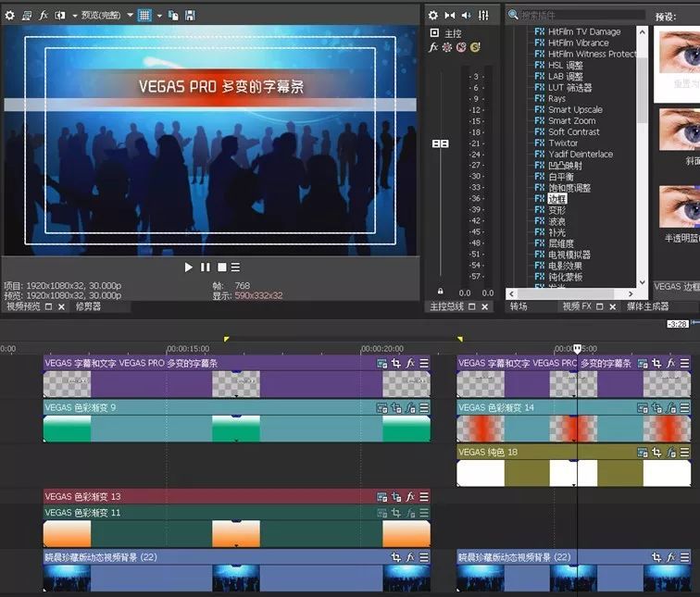
Task: Stop the video preview
Action: (x=221, y=267)
